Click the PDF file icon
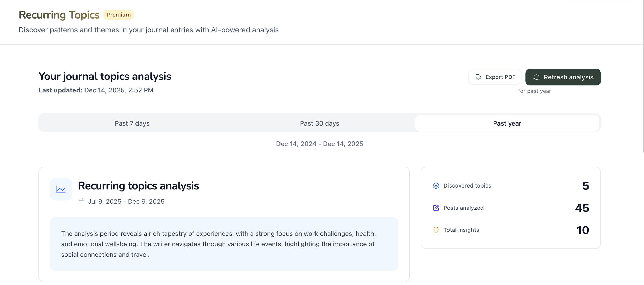Image resolution: width=644 pixels, height=285 pixels. (478, 77)
